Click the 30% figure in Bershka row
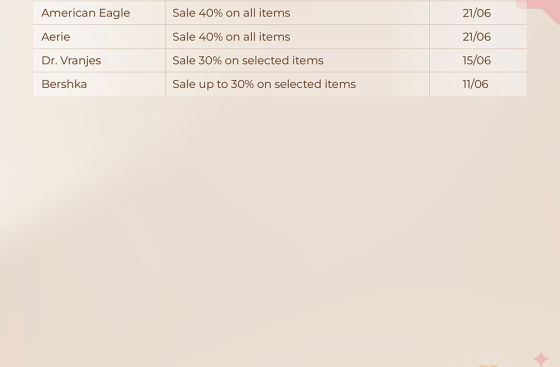Image resolution: width=560 pixels, height=367 pixels. click(242, 84)
